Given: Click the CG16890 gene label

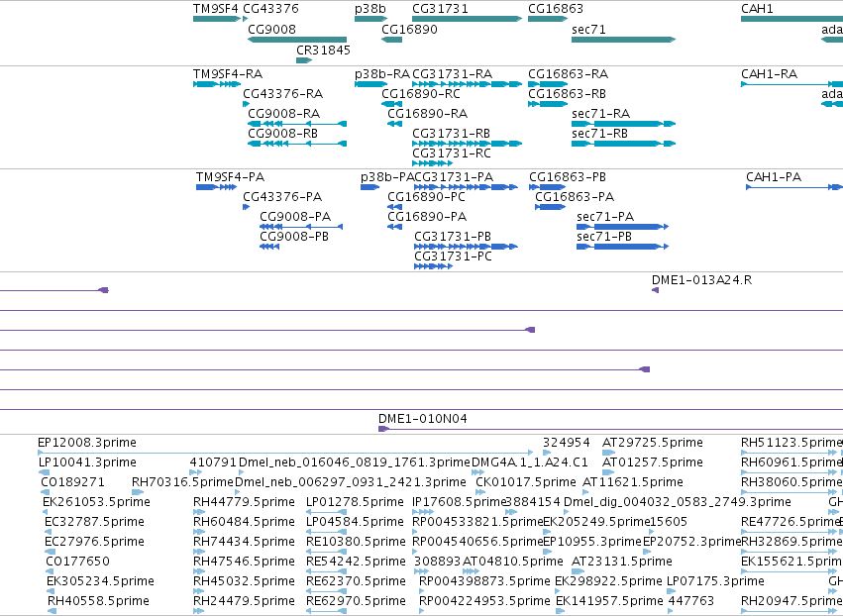Looking at the screenshot, I should coord(409,29).
